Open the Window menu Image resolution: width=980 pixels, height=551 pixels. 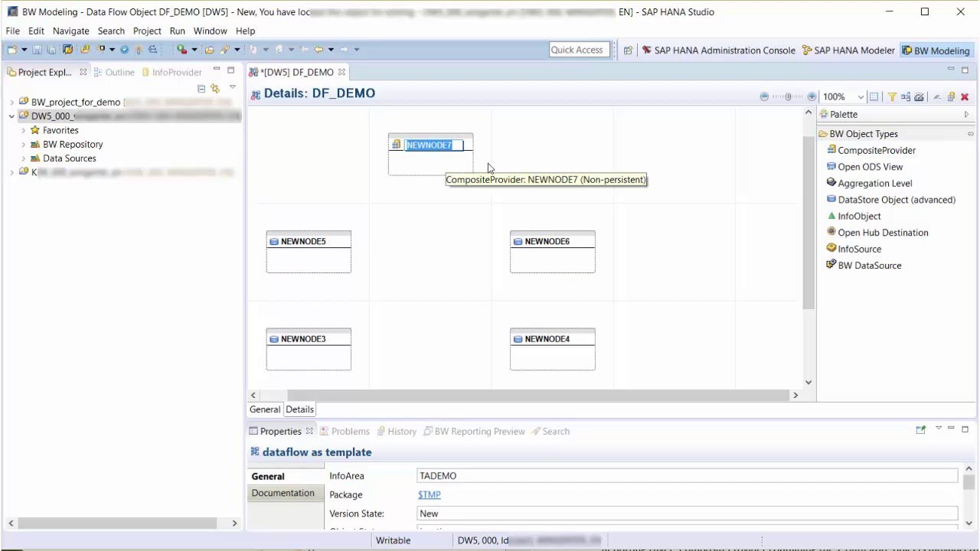click(x=210, y=31)
